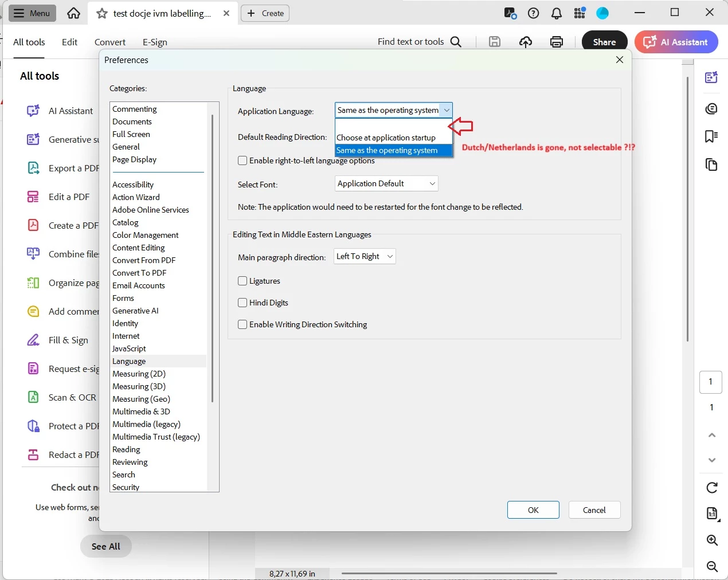This screenshot has height=580, width=728.
Task: Open Main paragraph direction dropdown
Action: coord(365,256)
